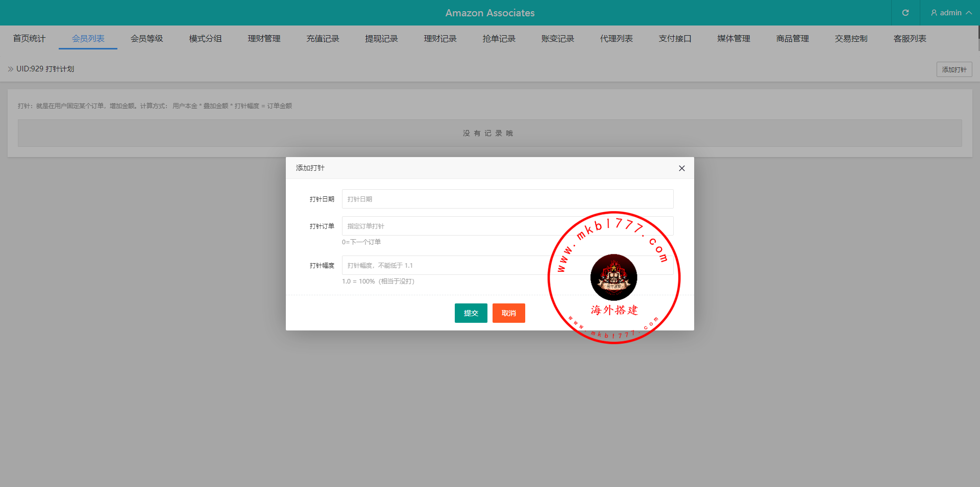This screenshot has height=487, width=980.
Task: Open the 客服列表 tab
Action: pos(910,38)
